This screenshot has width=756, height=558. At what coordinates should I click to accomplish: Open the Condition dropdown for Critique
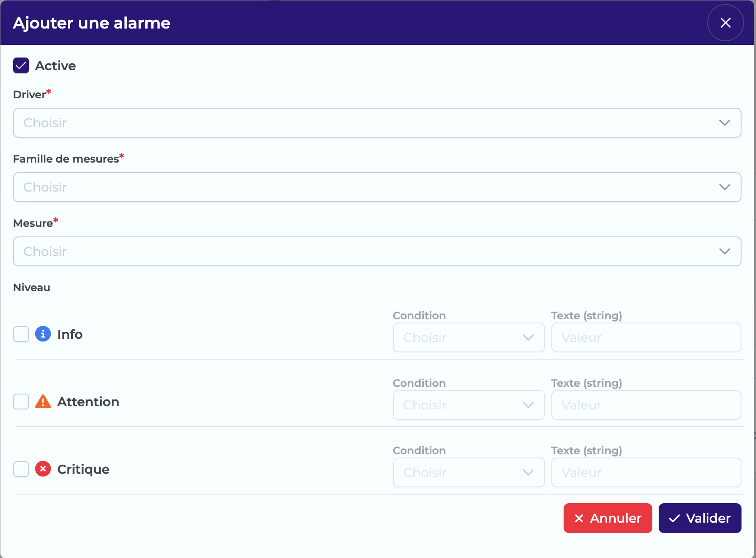coord(469,472)
